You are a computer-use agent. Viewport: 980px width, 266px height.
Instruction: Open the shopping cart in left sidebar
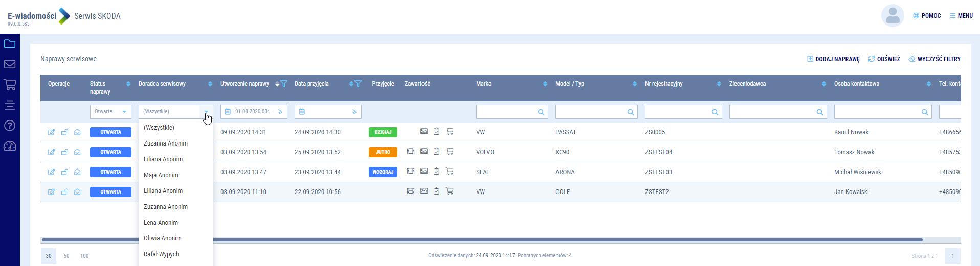click(x=10, y=84)
